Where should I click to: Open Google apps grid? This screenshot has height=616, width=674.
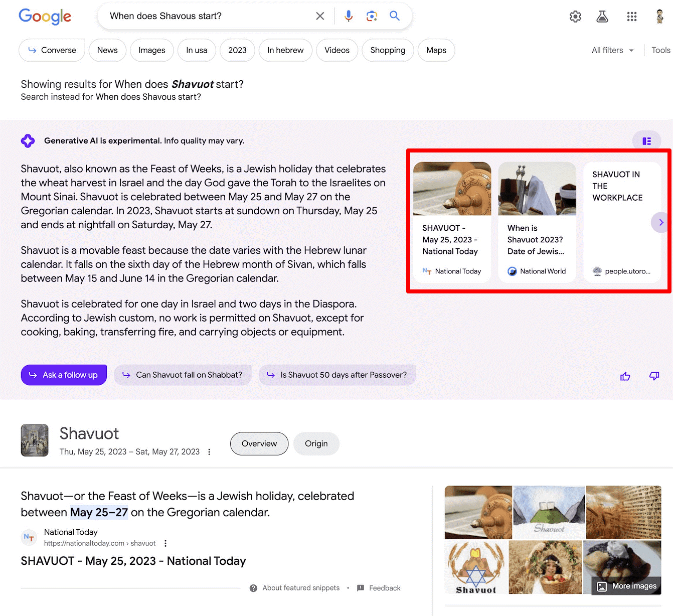(632, 17)
